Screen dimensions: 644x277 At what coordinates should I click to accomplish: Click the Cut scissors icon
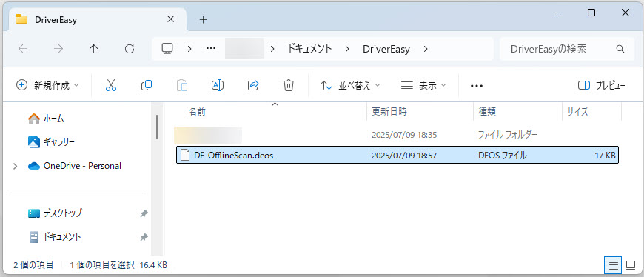click(111, 85)
